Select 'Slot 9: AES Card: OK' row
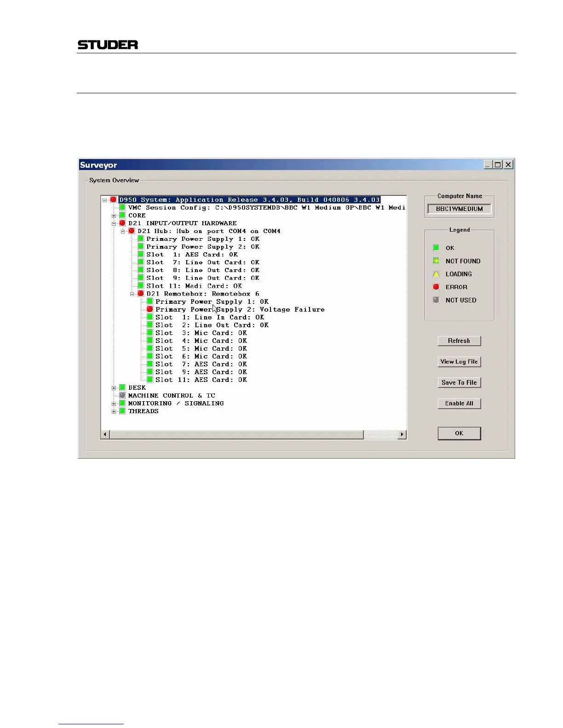The image size is (563, 728). (201, 372)
